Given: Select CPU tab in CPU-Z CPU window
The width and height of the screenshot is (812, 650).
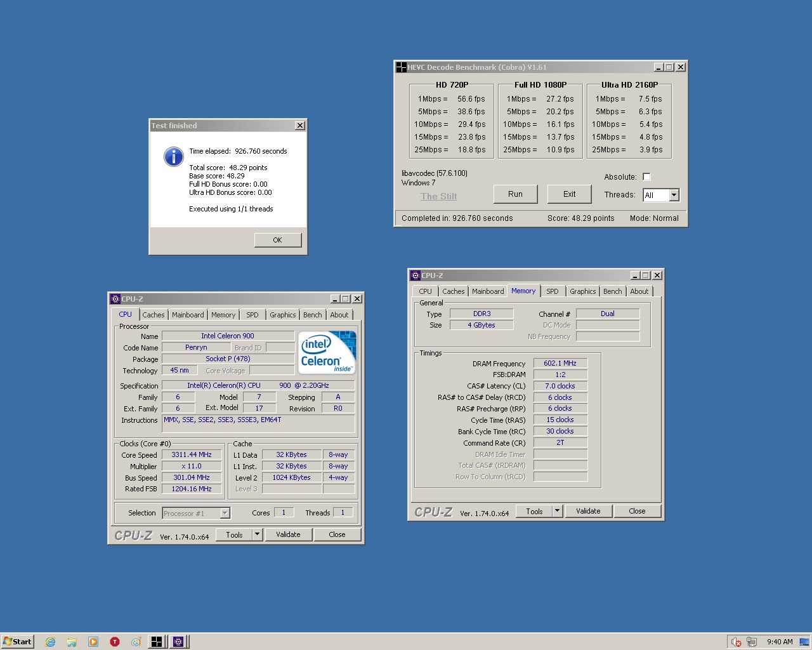Looking at the screenshot, I should point(126,314).
